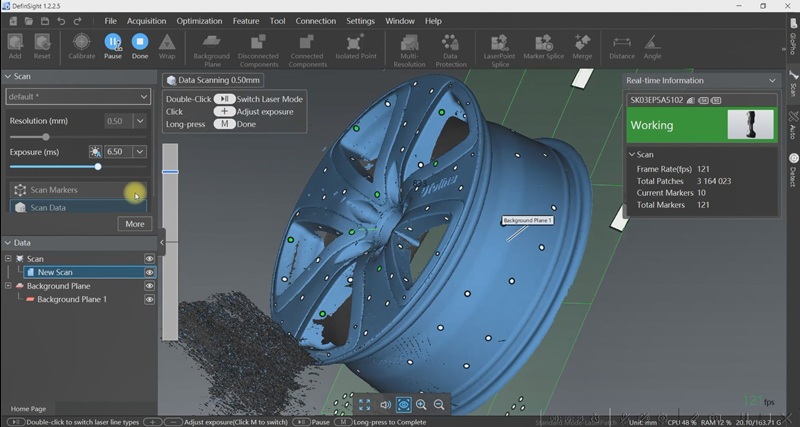Open the Acquisition menu
This screenshot has height=427, width=800.
147,20
